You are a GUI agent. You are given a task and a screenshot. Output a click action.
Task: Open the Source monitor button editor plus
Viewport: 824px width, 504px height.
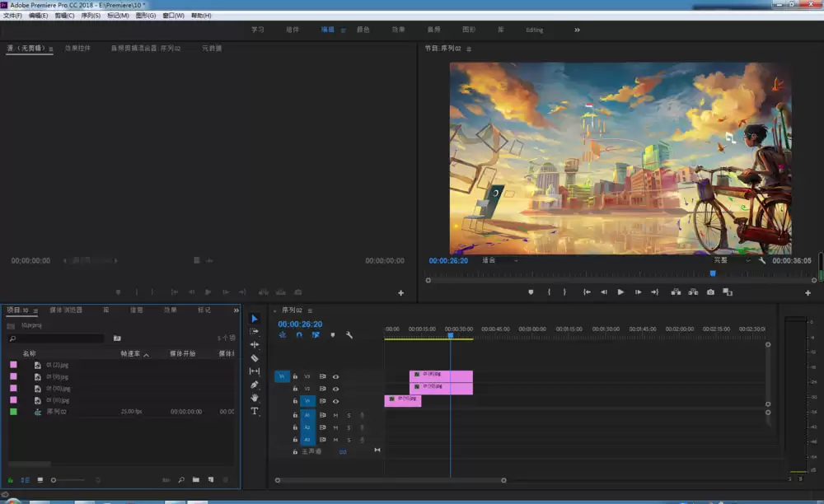click(401, 293)
